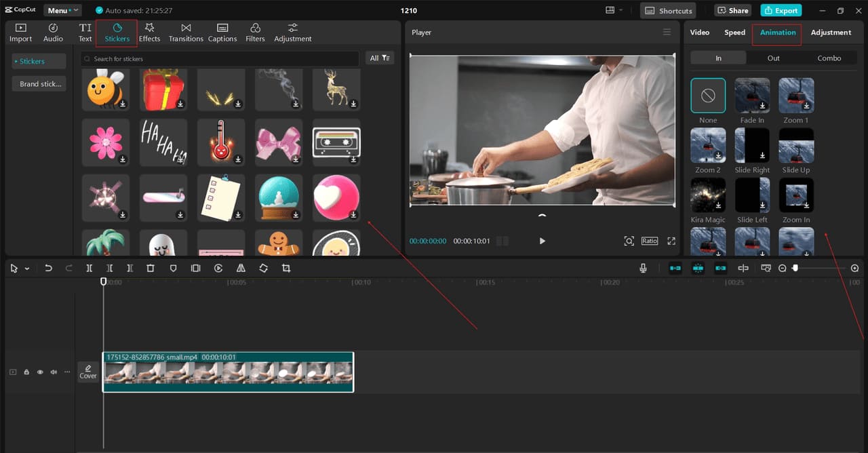The height and width of the screenshot is (453, 868).
Task: Click the mirror flip icon in timeline toolbar
Action: click(x=241, y=269)
